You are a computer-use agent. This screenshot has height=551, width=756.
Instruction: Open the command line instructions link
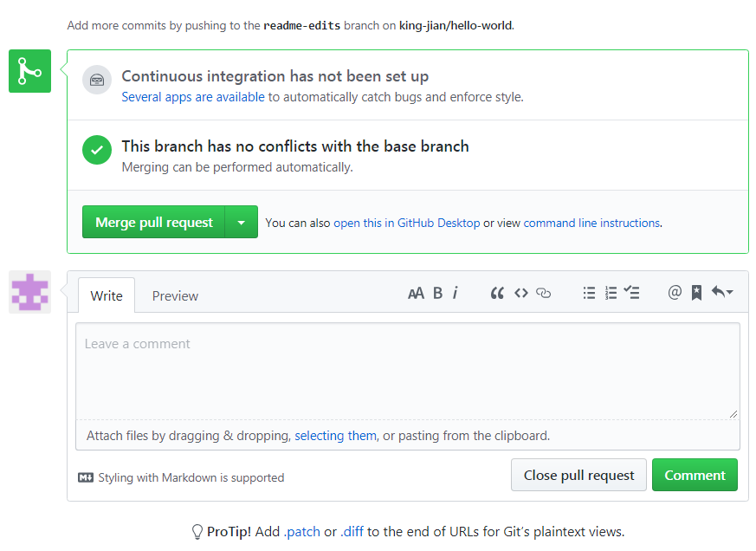591,223
